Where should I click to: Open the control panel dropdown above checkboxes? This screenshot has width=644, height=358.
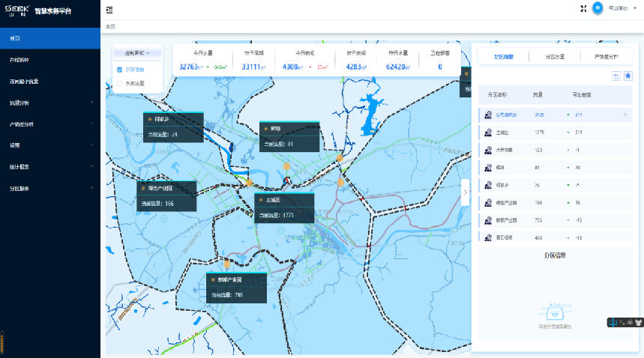tap(137, 53)
